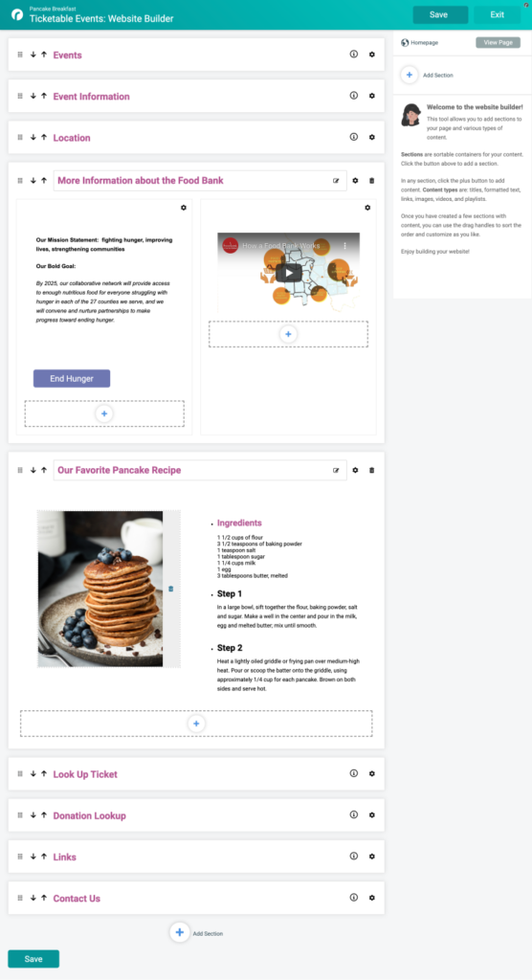The height and width of the screenshot is (980, 532).
Task: Add content below the End Hunger button
Action: 104,413
